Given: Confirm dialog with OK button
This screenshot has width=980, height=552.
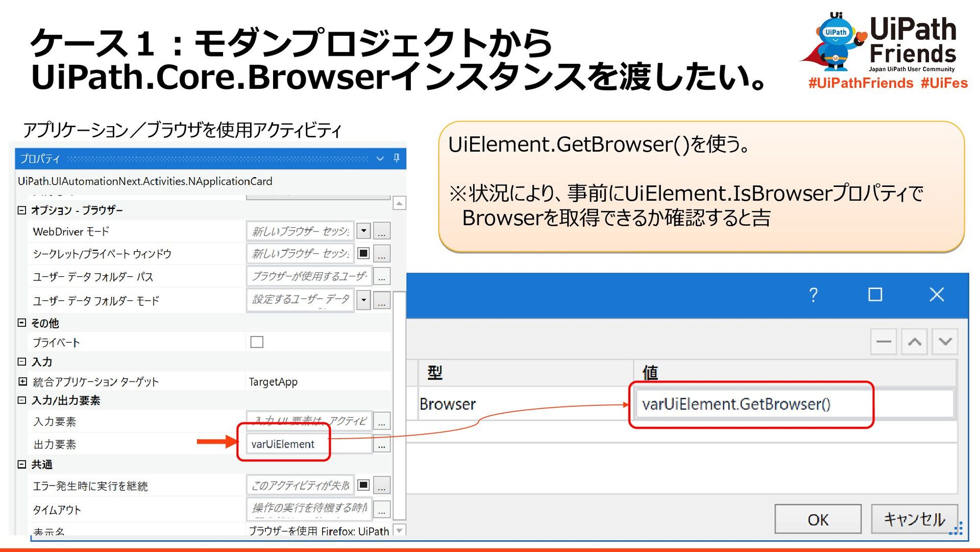Looking at the screenshot, I should [818, 519].
